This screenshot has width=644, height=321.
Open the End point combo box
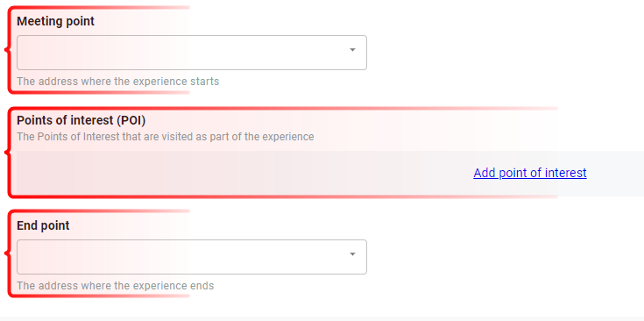(191, 257)
